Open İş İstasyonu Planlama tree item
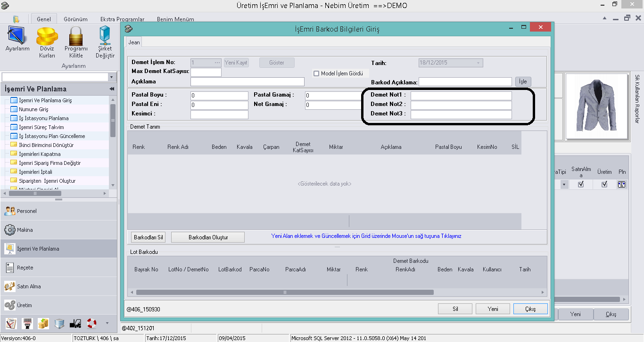Viewport: 644px width, 342px height. [43, 118]
